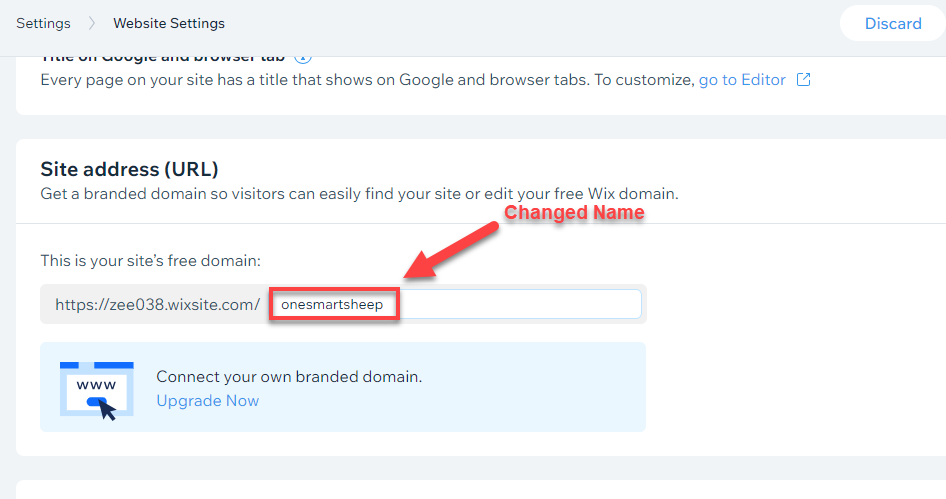
Task: Click the breadcrumb chevron separator
Action: [92, 24]
